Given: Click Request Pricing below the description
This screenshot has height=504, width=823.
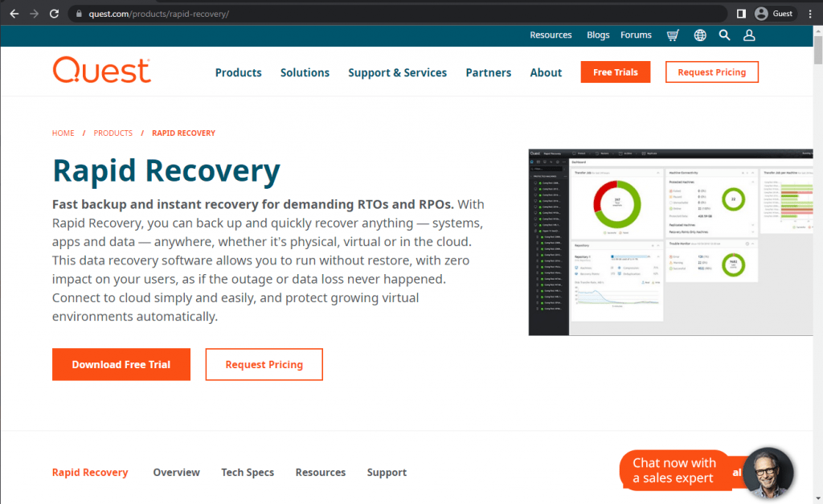Looking at the screenshot, I should point(264,364).
